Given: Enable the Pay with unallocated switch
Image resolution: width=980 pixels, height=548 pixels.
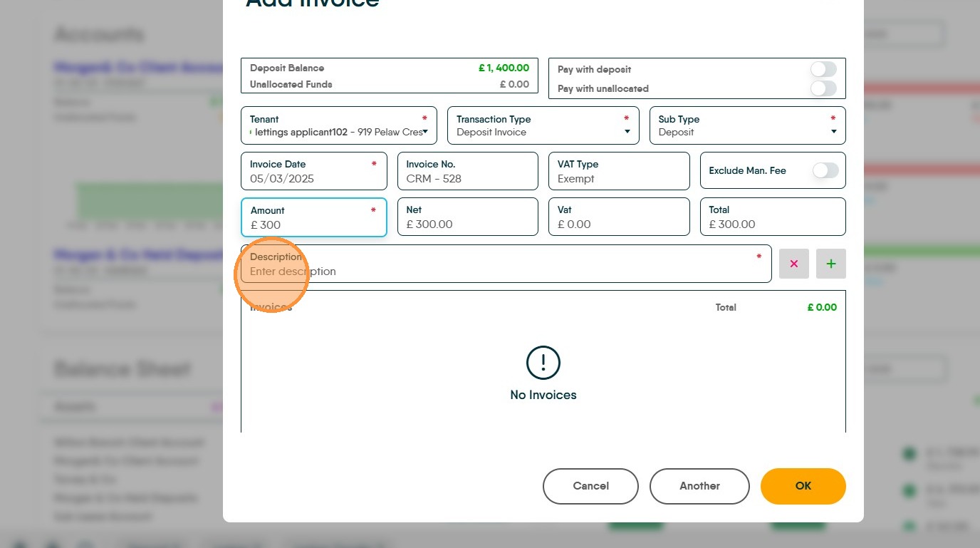Looking at the screenshot, I should click(823, 88).
